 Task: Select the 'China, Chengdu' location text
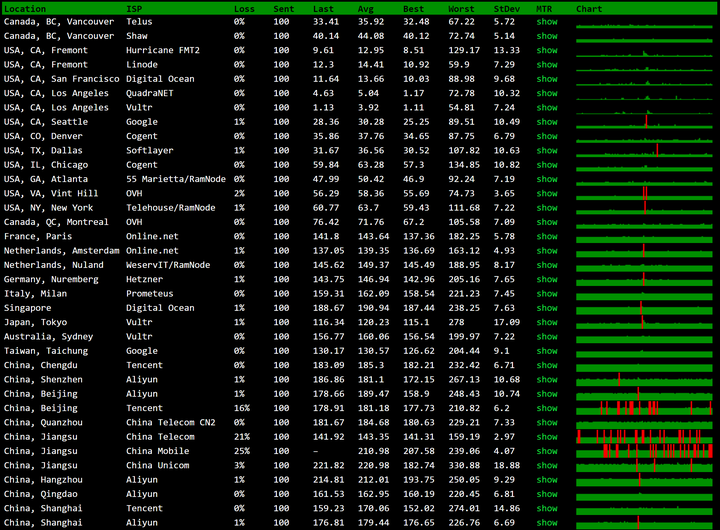[x=41, y=365]
